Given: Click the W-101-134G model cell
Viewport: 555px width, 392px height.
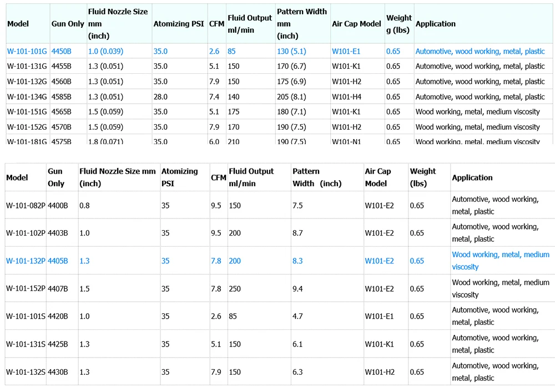Looking at the screenshot, I should point(27,97).
